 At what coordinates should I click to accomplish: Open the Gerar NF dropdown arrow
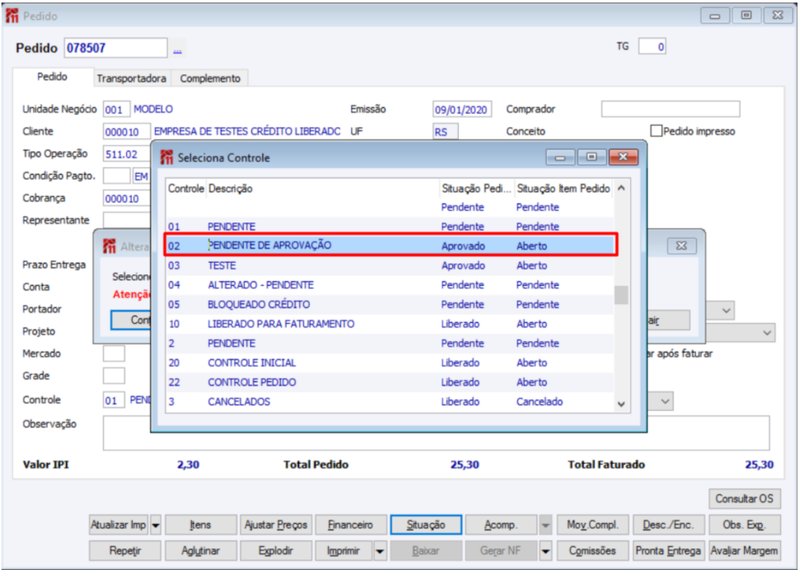(545, 551)
